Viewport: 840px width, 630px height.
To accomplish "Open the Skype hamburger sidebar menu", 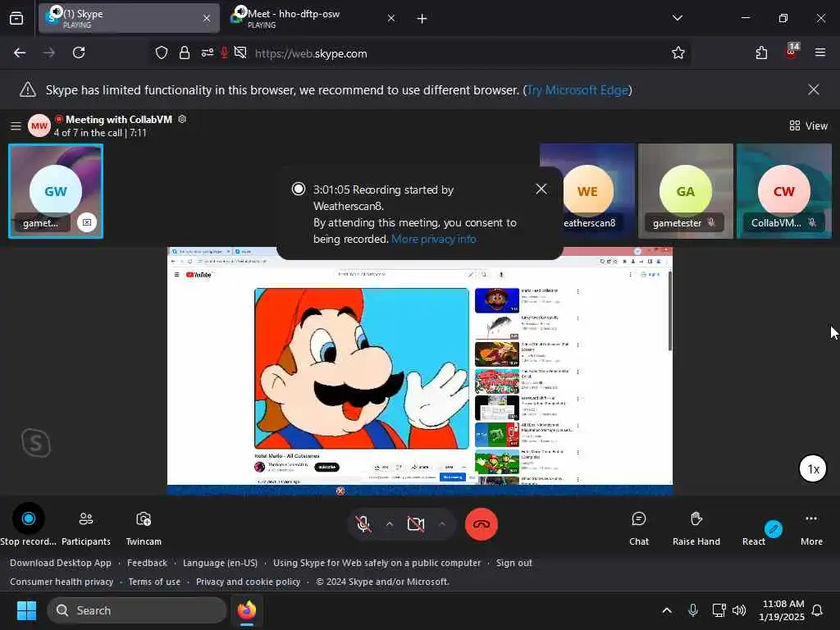I will pyautogui.click(x=16, y=126).
